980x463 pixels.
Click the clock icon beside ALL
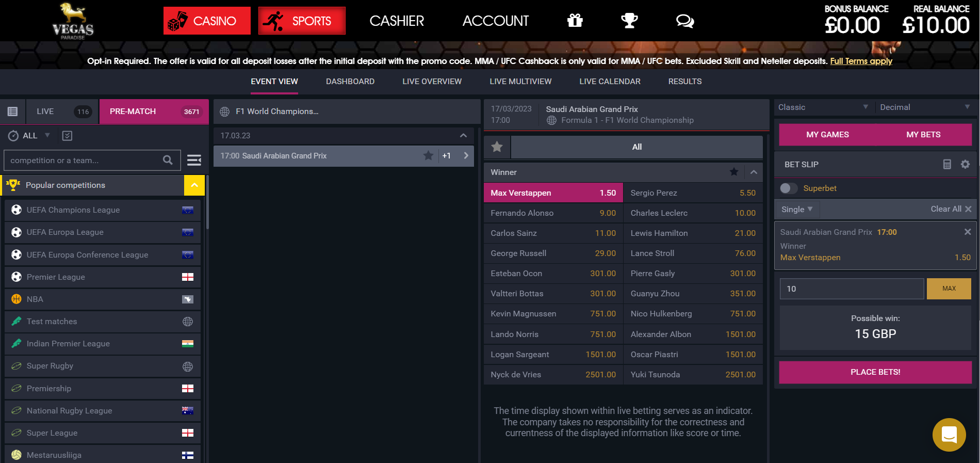coord(13,136)
